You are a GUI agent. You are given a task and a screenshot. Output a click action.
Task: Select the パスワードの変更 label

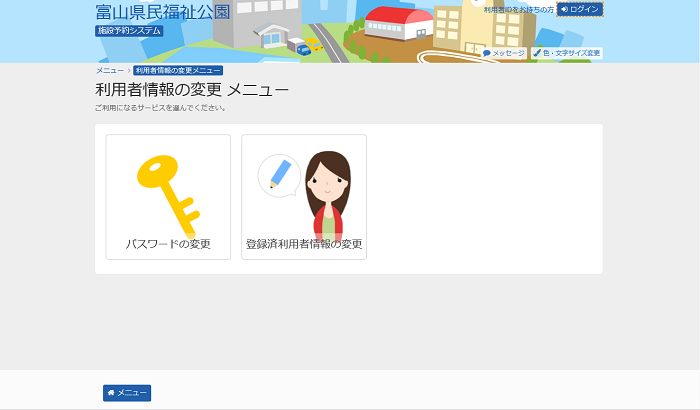(x=168, y=244)
